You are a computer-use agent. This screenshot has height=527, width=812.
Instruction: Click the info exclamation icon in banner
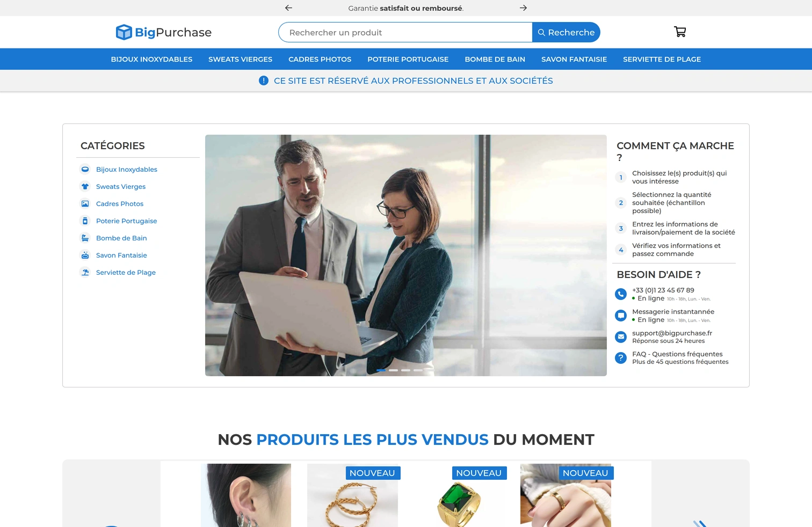click(264, 80)
